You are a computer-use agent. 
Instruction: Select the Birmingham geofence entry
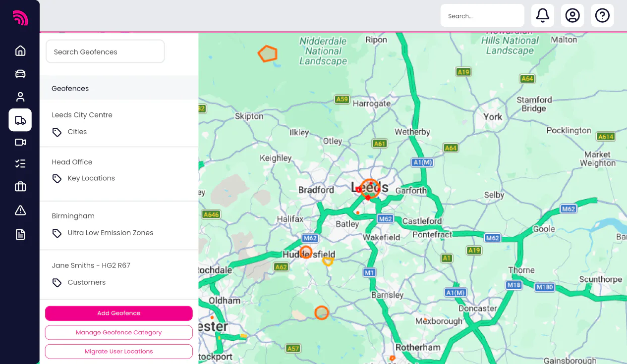coord(73,216)
